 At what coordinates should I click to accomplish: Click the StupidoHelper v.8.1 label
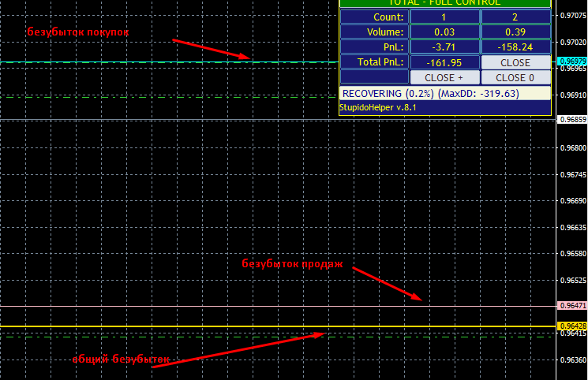tap(378, 107)
